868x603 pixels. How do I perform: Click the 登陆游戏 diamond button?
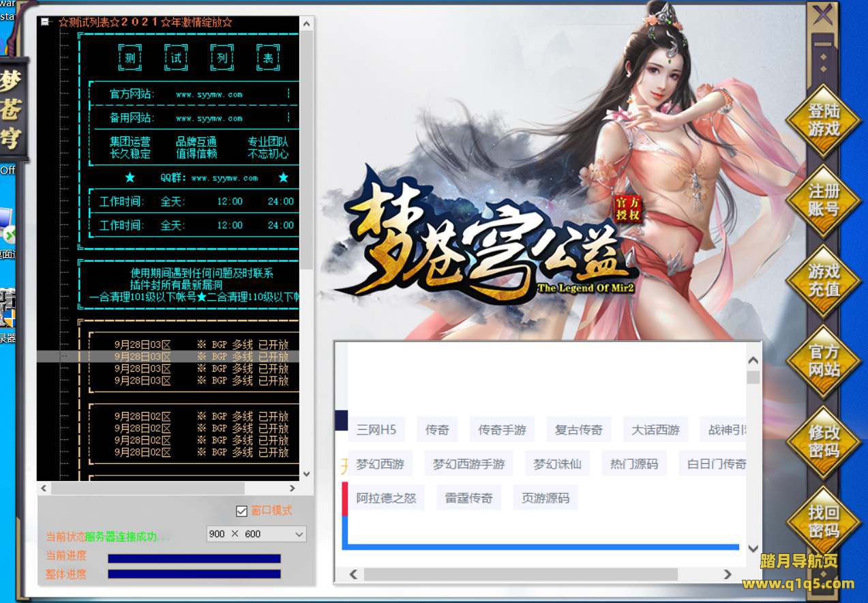(823, 120)
